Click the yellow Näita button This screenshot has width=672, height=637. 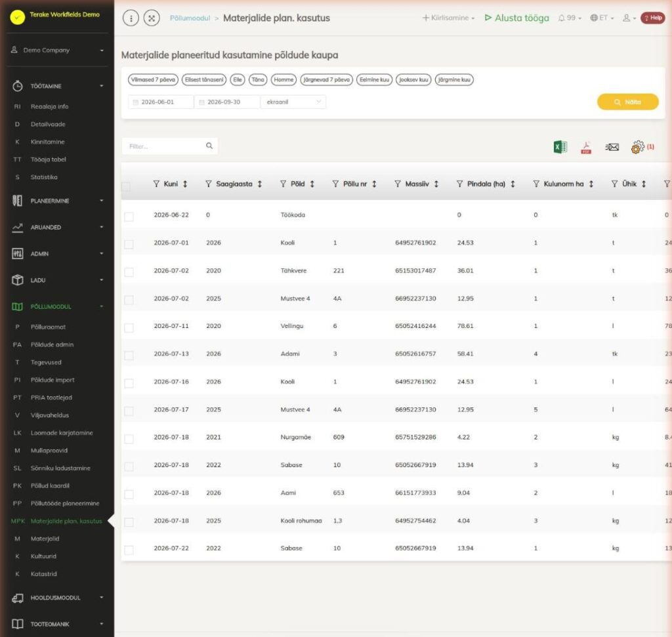click(x=627, y=102)
